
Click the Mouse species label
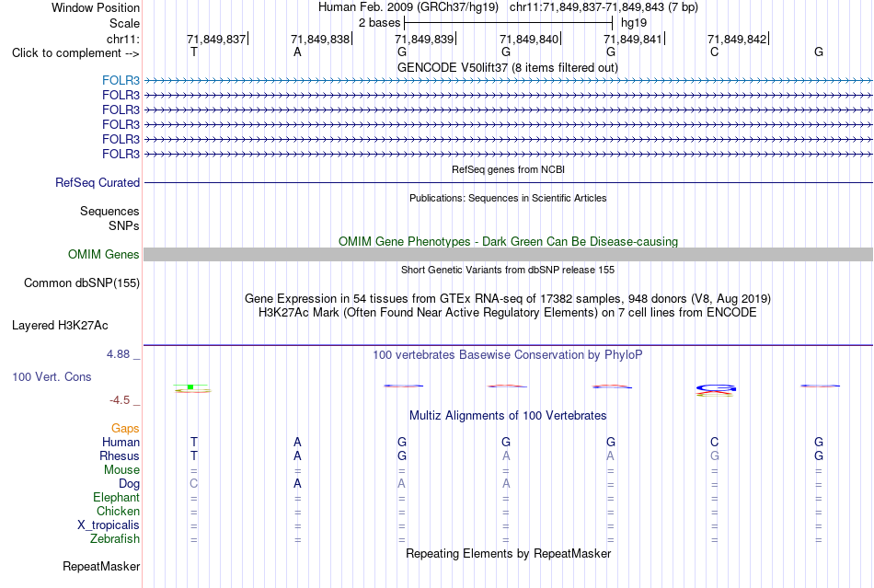(x=121, y=470)
